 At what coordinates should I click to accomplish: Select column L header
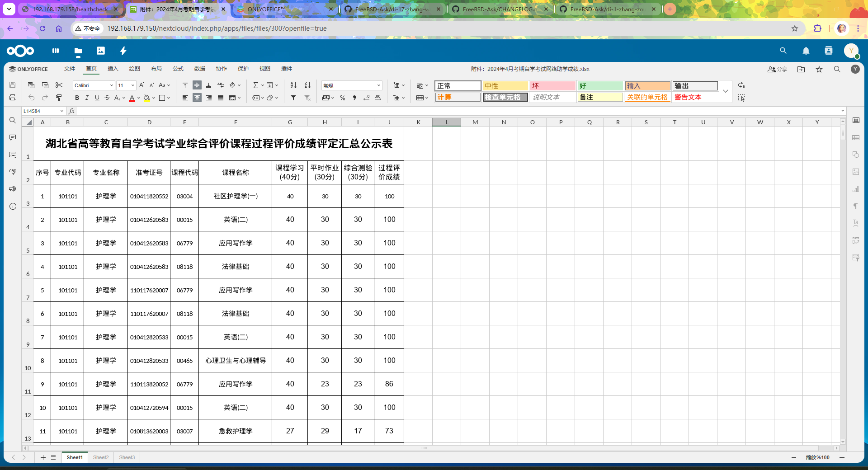coord(447,122)
